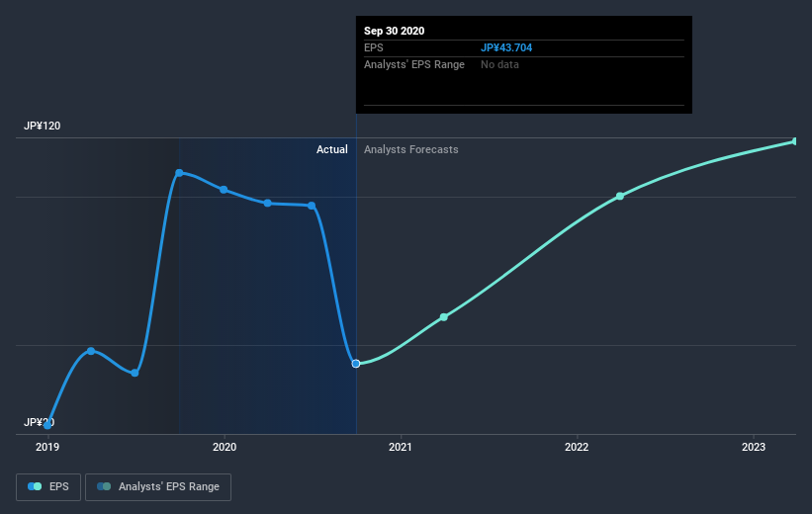The height and width of the screenshot is (514, 812).
Task: Click the Analysts' EPS Range legend swatch
Action: point(104,486)
